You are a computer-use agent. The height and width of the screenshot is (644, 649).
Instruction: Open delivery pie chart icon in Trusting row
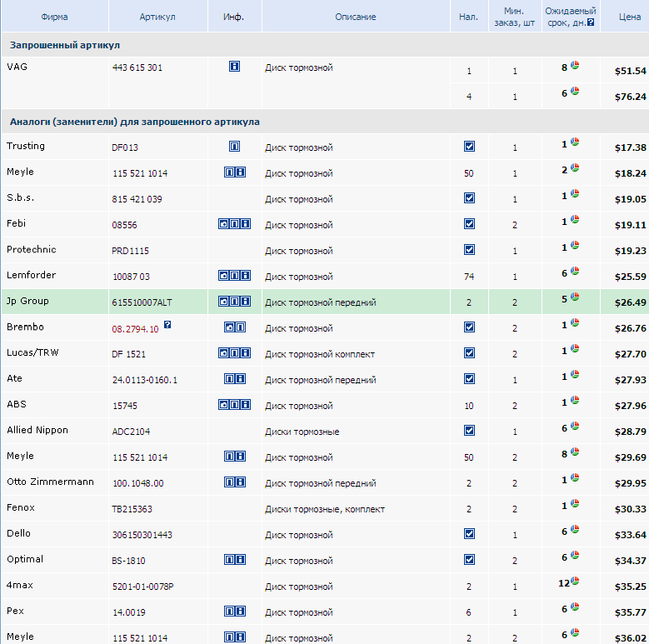[575, 142]
